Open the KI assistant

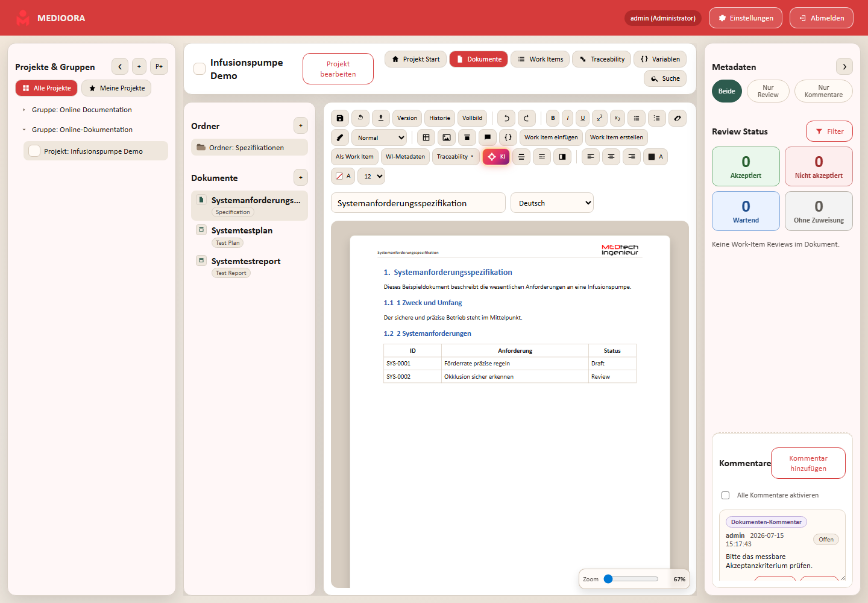point(496,157)
